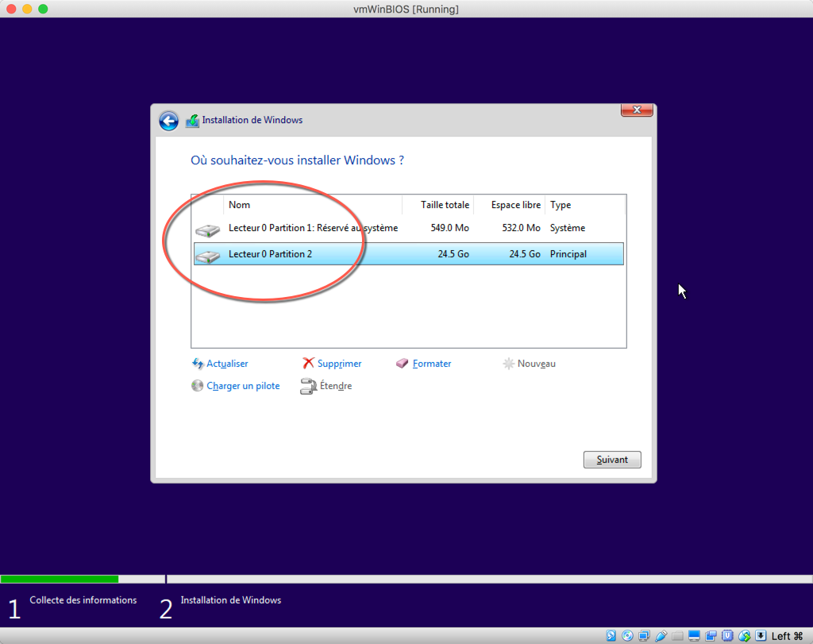The width and height of the screenshot is (813, 644).
Task: Click VirtualBox mouse integration status icon
Action: tap(745, 636)
